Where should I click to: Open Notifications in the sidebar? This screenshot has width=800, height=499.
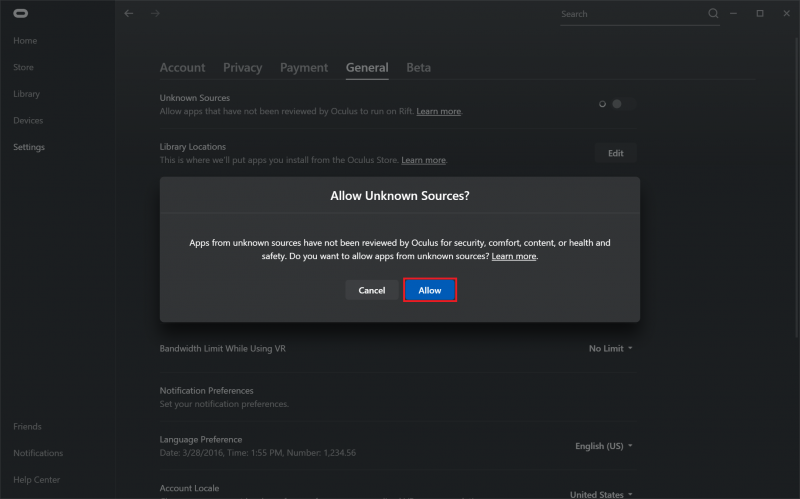pos(38,453)
